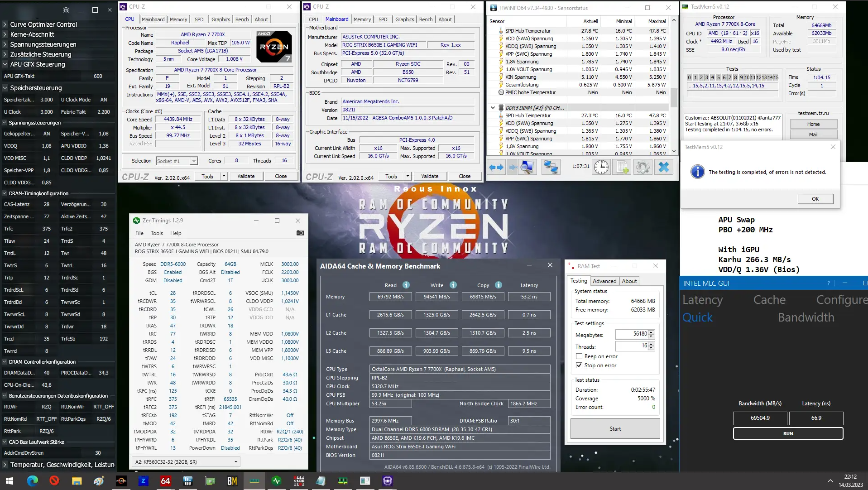The width and height of the screenshot is (868, 490).
Task: Take a screenshot with ZenTimings camera icon
Action: [300, 233]
